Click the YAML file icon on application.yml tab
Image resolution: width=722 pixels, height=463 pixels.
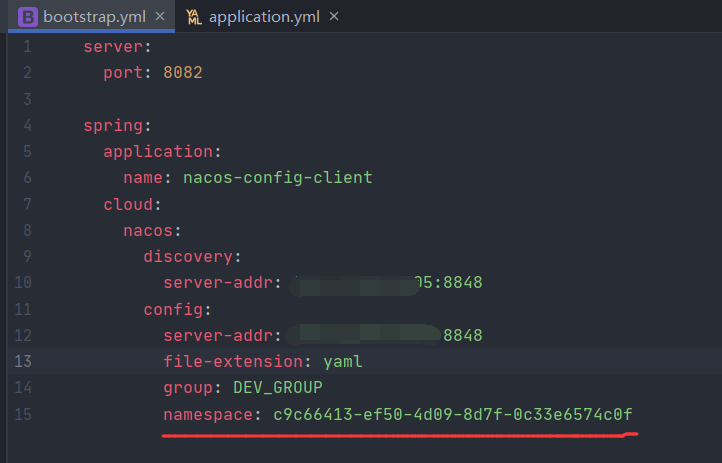coord(194,17)
